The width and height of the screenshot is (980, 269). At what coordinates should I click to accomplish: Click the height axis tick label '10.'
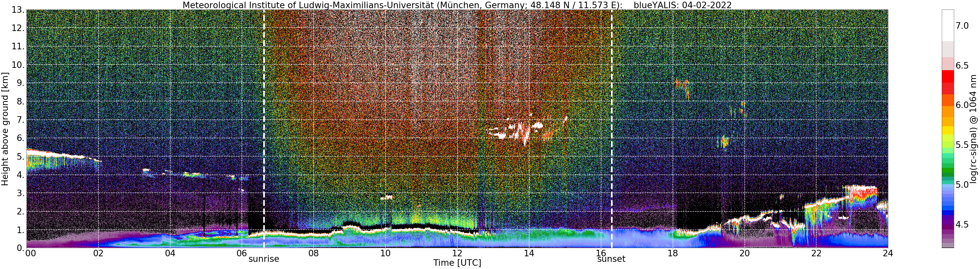point(18,64)
